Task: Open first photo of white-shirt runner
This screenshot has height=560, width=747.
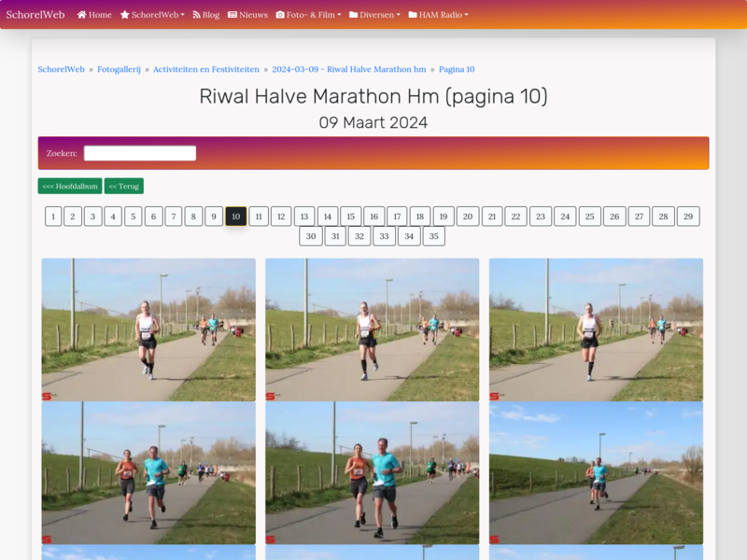Action: 148,329
